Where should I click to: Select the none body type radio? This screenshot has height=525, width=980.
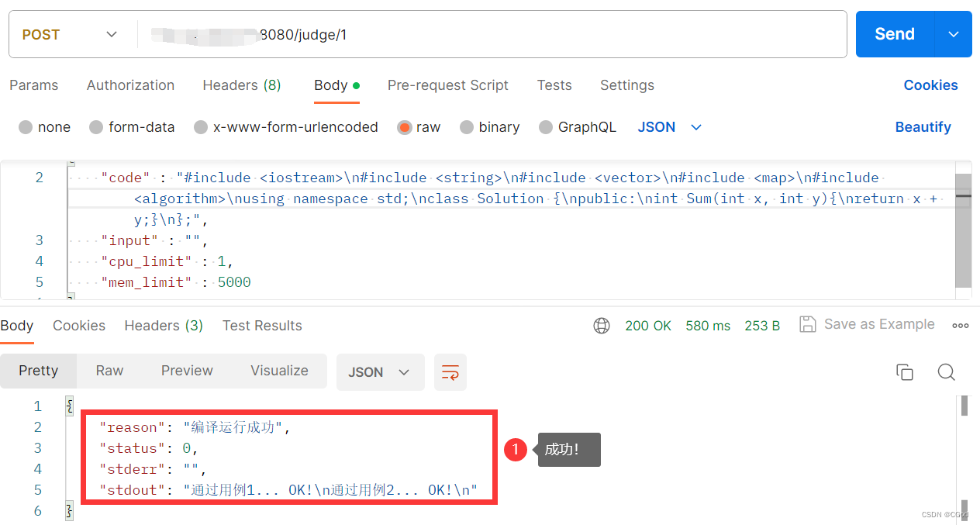pos(26,127)
